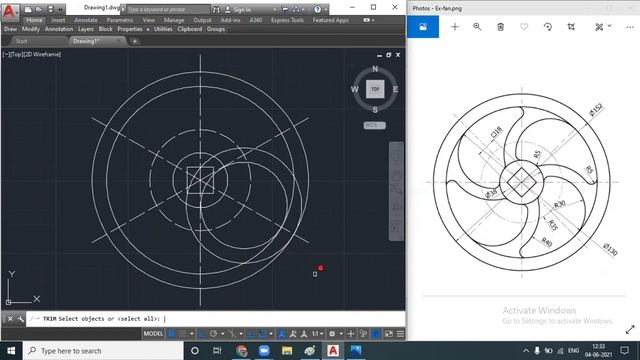Open the Sign In dropdown arrow
This screenshot has height=360, width=640.
click(x=274, y=9)
